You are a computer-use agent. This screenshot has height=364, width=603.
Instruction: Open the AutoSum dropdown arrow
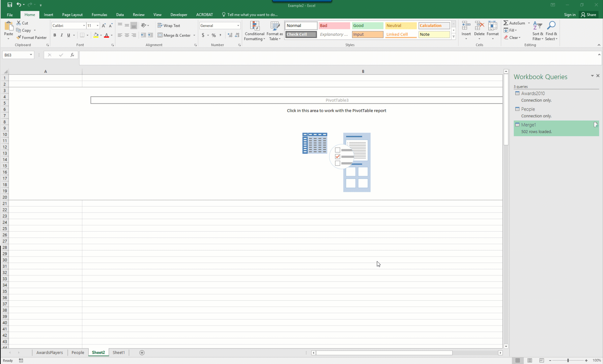click(x=529, y=23)
